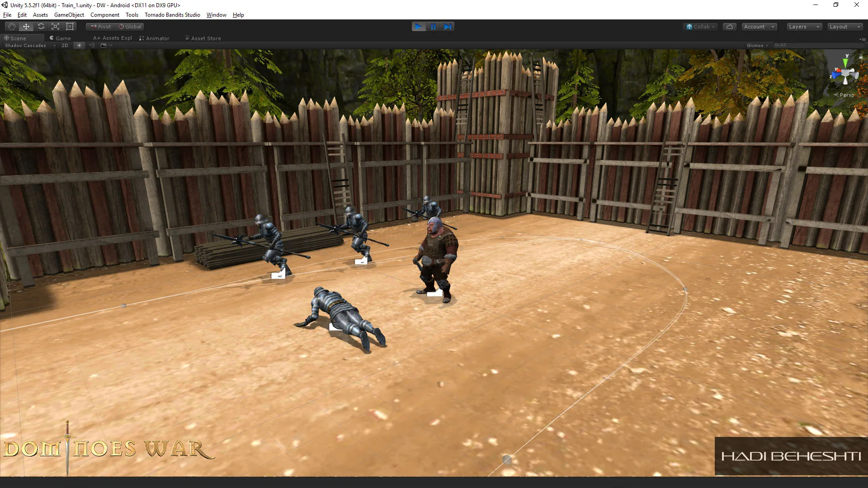Click the green Y axis cone
This screenshot has height=488, width=868.
click(845, 62)
